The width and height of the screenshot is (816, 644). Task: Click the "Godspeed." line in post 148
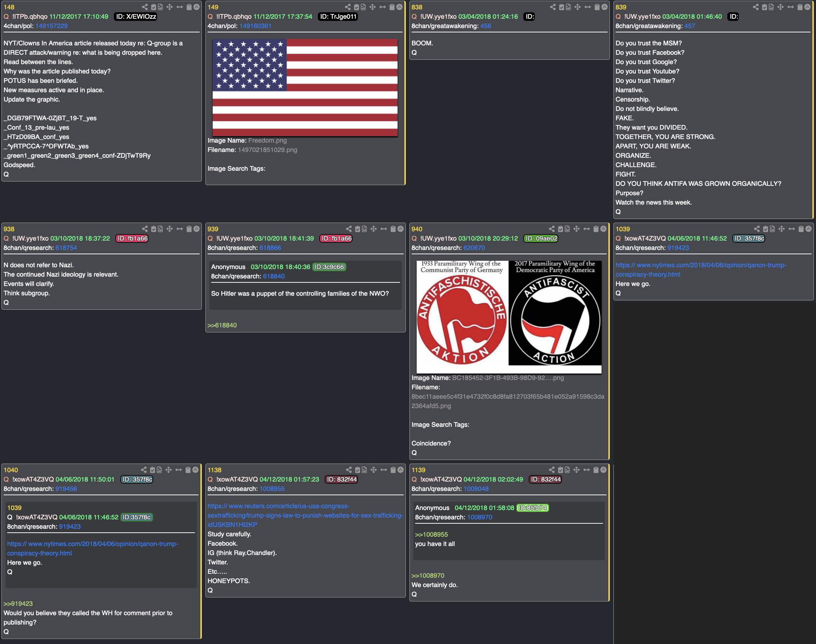pyautogui.click(x=19, y=165)
